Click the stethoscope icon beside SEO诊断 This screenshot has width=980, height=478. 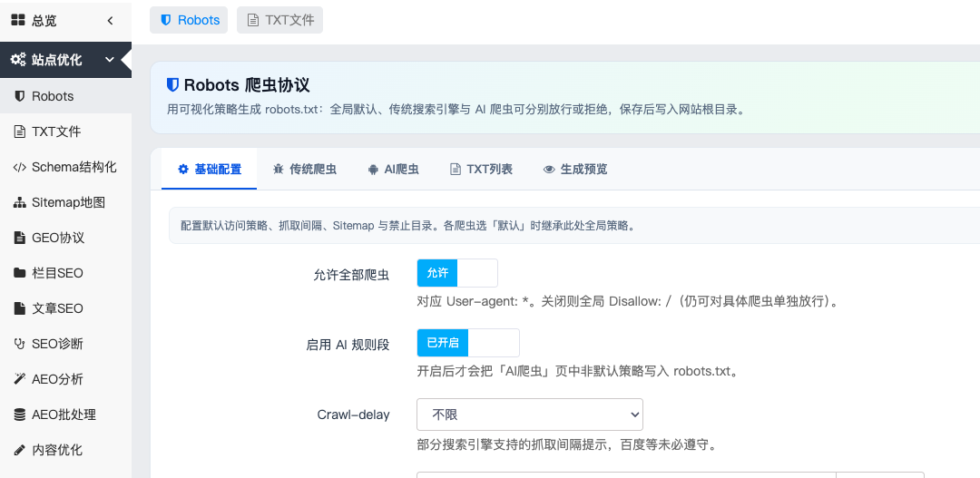point(19,344)
